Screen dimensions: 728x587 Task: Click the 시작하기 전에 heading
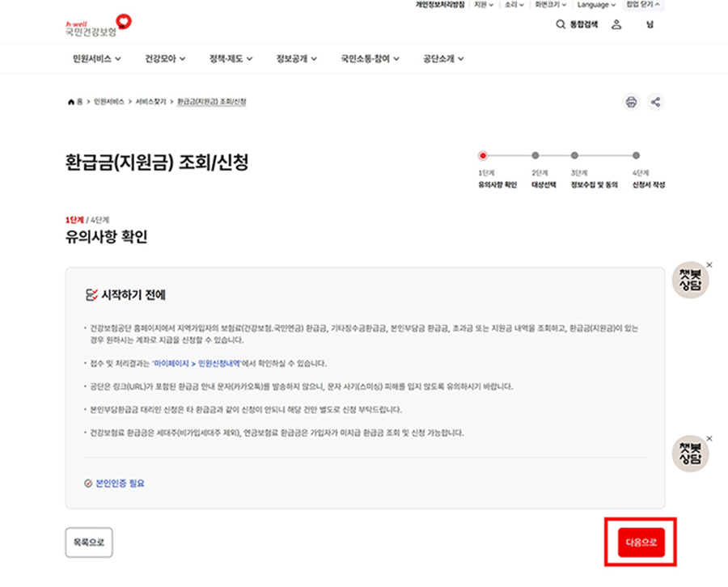click(x=133, y=295)
